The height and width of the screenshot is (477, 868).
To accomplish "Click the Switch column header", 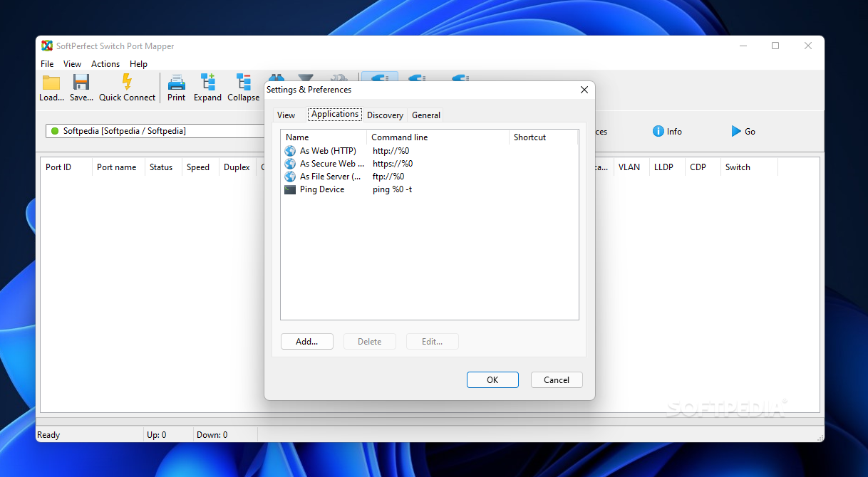I will (x=748, y=167).
